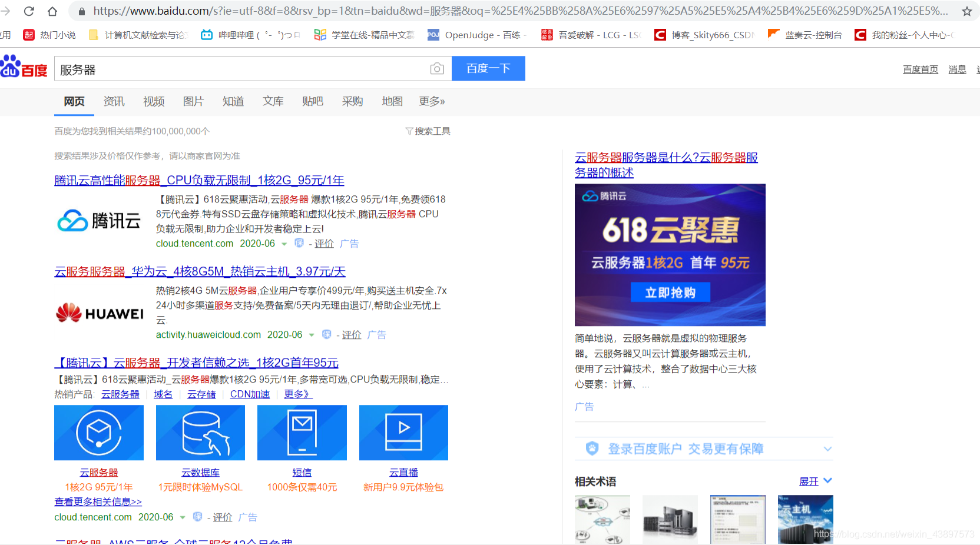Go to browser home page icon

pos(52,11)
